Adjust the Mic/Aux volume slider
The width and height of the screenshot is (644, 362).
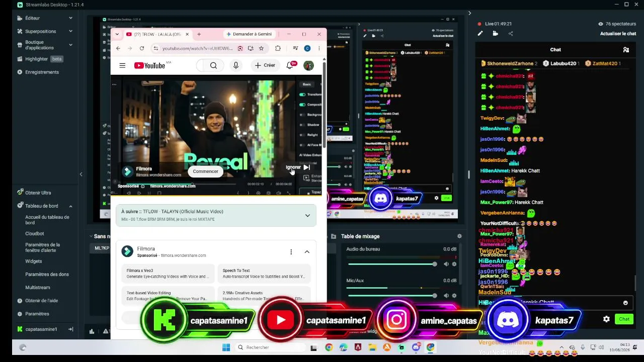point(392,296)
